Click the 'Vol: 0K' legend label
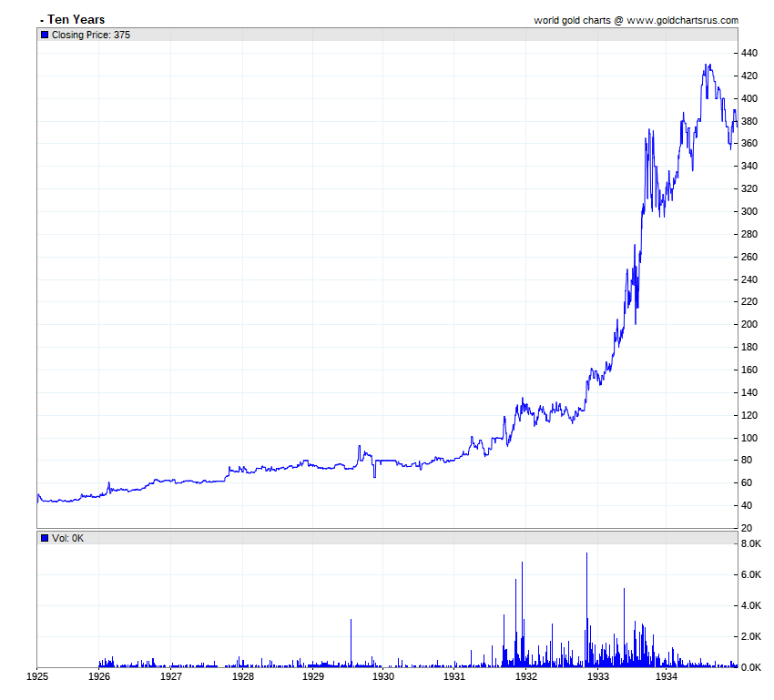The height and width of the screenshot is (700, 774). [67, 538]
